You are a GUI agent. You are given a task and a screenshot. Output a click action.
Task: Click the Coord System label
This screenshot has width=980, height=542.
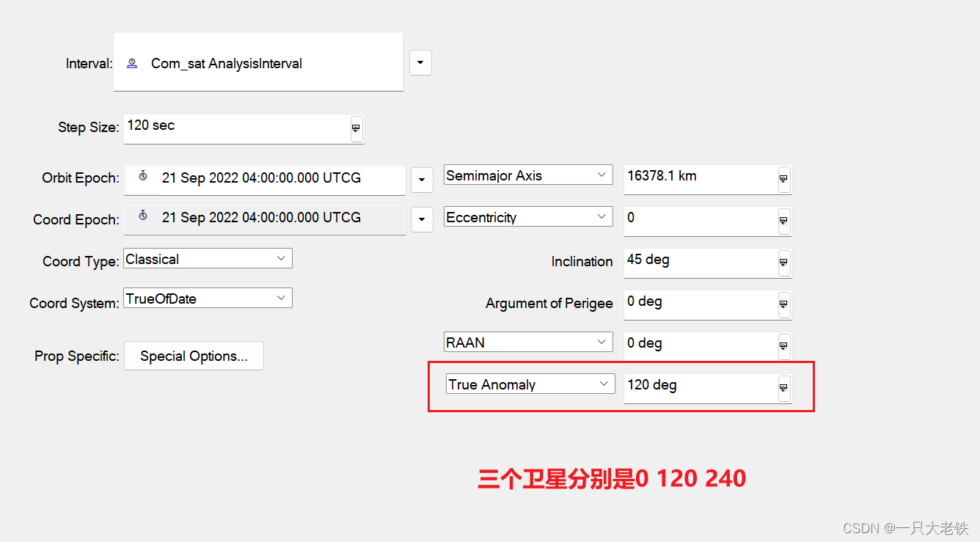[x=74, y=303]
